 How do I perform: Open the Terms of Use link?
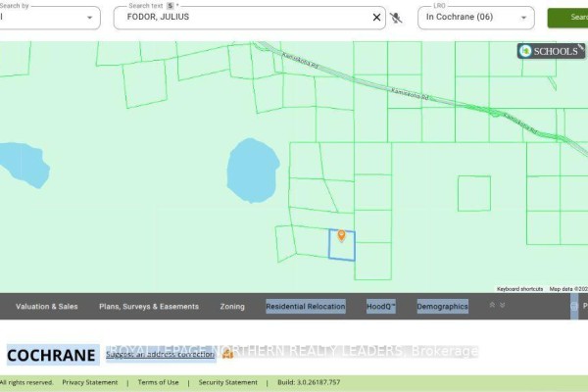tap(158, 382)
